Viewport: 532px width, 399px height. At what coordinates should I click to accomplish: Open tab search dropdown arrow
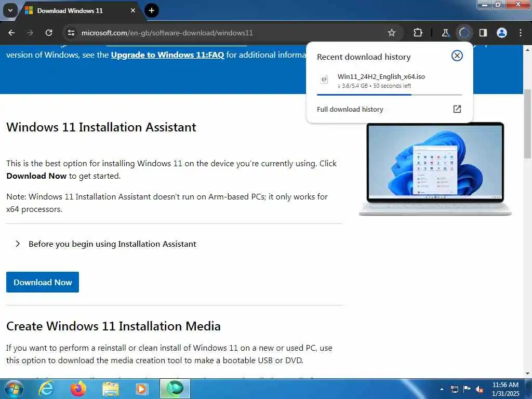pos(10,10)
